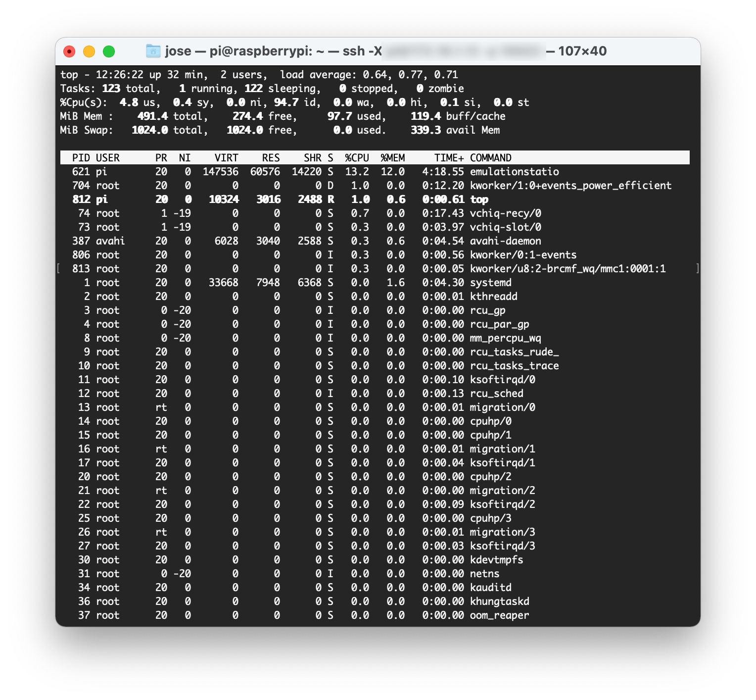Click the oom_reaper process name
Image resolution: width=756 pixels, height=700 pixels.
coord(500,615)
